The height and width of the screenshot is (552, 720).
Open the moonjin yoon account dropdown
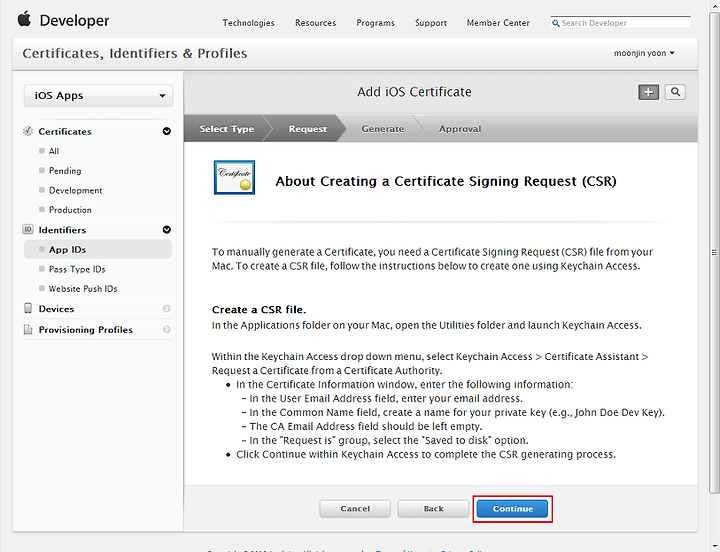tap(644, 53)
